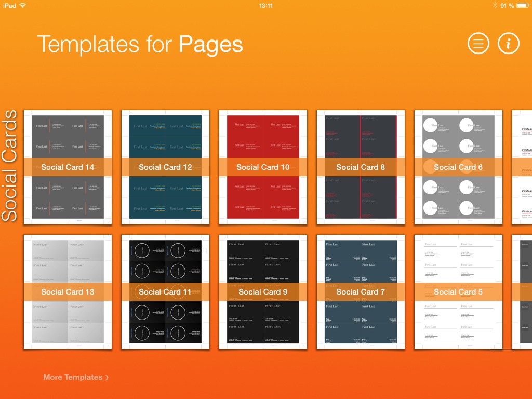Open Social Card 14 template
The image size is (532, 399).
click(68, 167)
